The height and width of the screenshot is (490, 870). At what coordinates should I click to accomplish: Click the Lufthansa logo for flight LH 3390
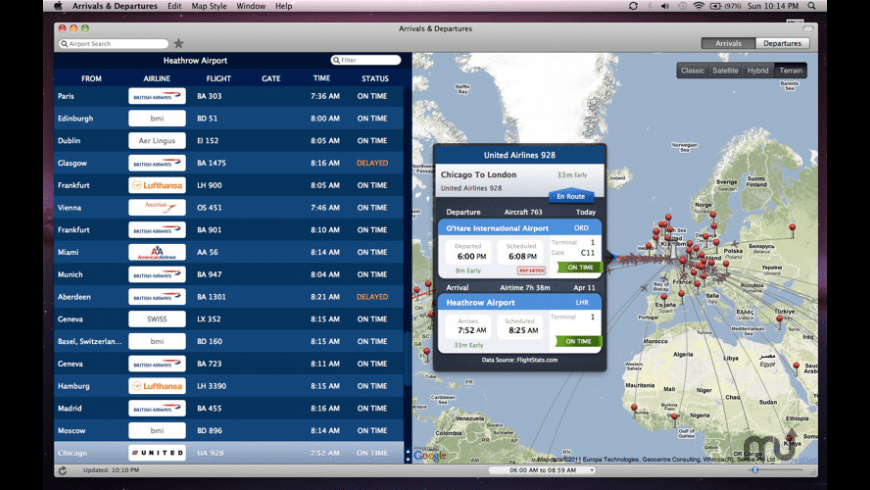[157, 386]
